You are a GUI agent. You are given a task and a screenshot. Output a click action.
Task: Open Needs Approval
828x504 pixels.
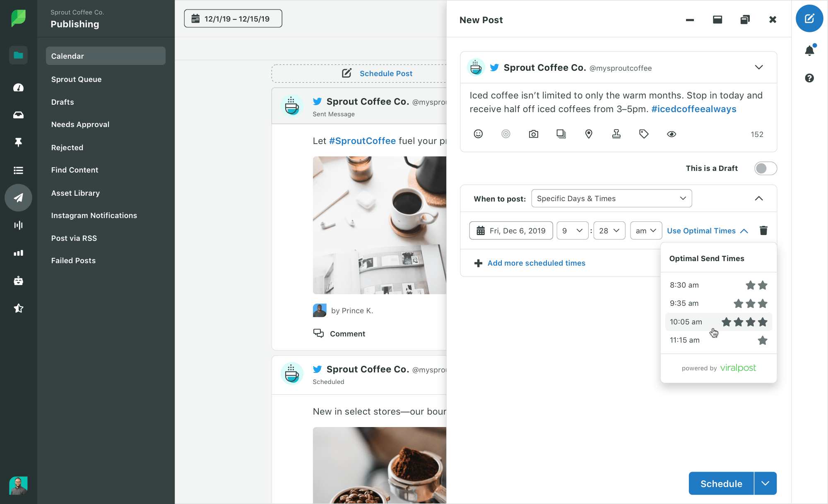click(x=80, y=124)
